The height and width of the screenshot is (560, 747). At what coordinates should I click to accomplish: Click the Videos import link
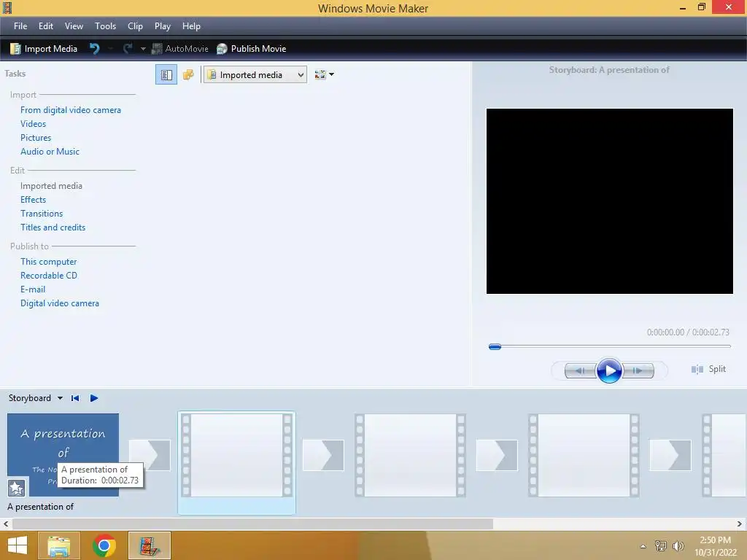tap(34, 124)
